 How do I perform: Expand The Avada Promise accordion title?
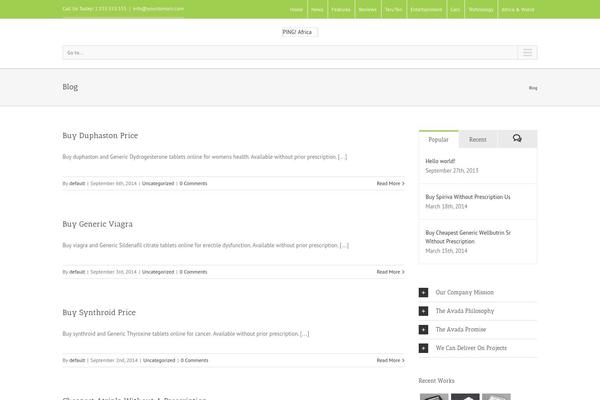[461, 329]
